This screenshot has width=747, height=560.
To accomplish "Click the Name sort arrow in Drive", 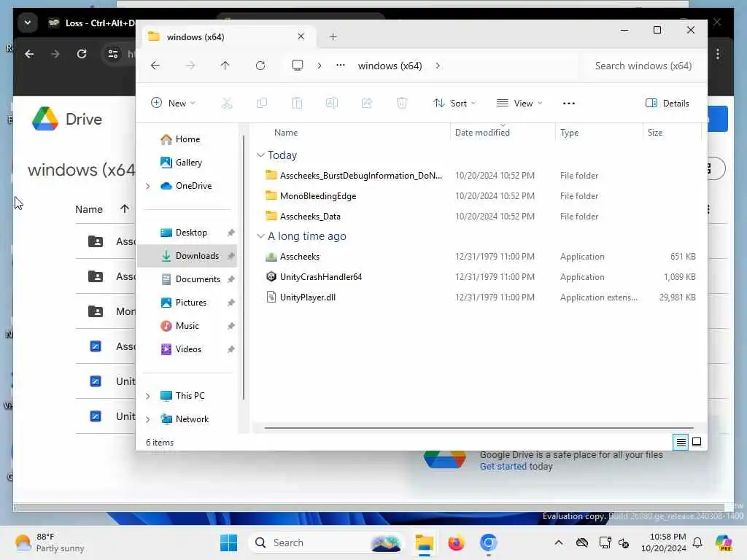I will click(124, 209).
